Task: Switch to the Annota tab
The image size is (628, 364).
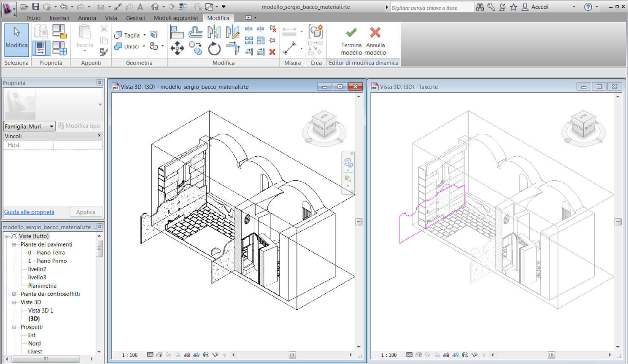Action: [x=87, y=18]
